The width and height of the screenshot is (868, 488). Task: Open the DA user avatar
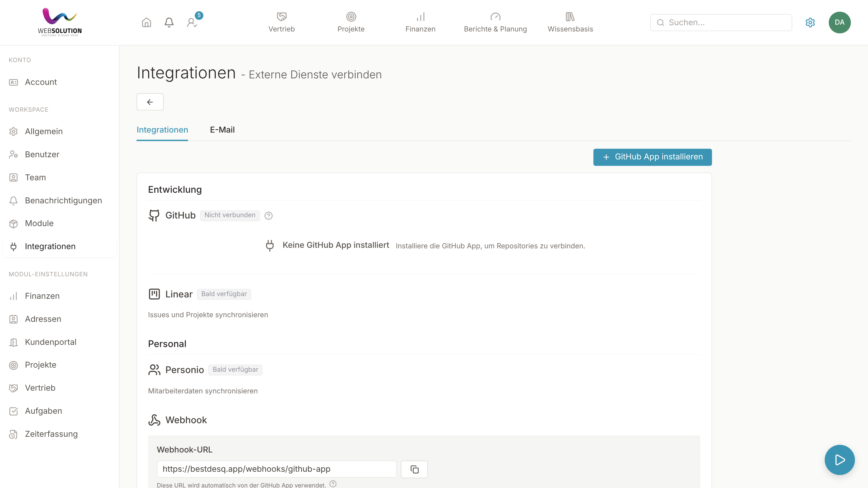click(839, 23)
